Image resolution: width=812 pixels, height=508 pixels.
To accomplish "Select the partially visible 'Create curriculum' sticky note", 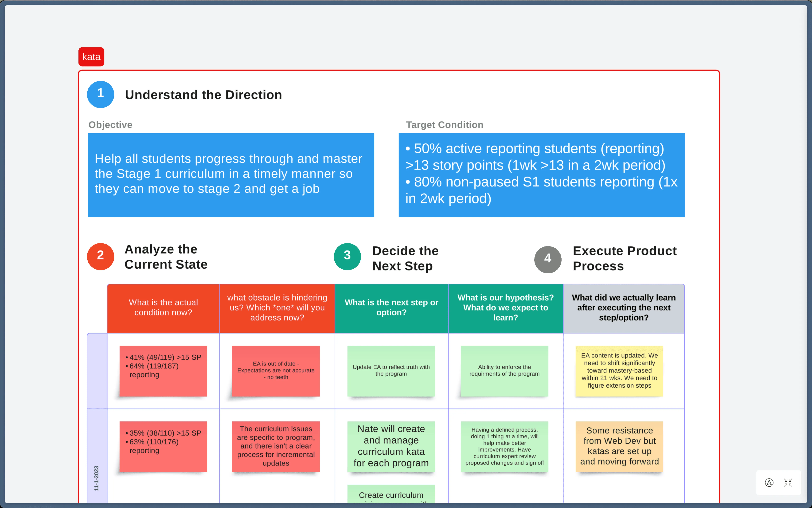I will coord(391,494).
